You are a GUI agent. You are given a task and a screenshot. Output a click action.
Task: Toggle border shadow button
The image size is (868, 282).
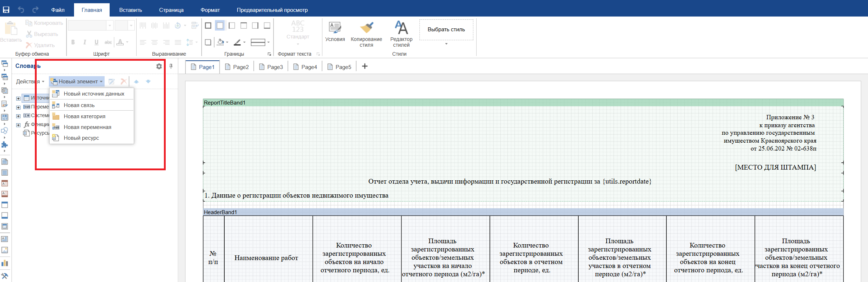click(208, 42)
